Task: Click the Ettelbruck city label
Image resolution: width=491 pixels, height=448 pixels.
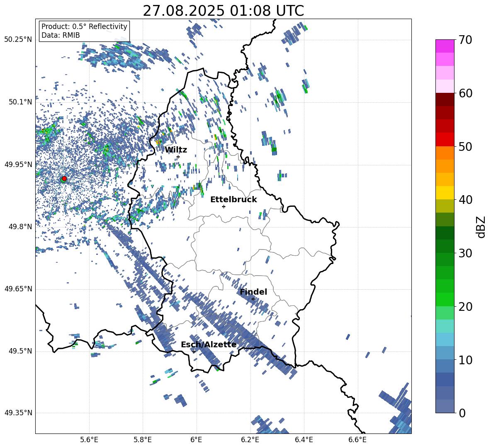Action: 233,200
